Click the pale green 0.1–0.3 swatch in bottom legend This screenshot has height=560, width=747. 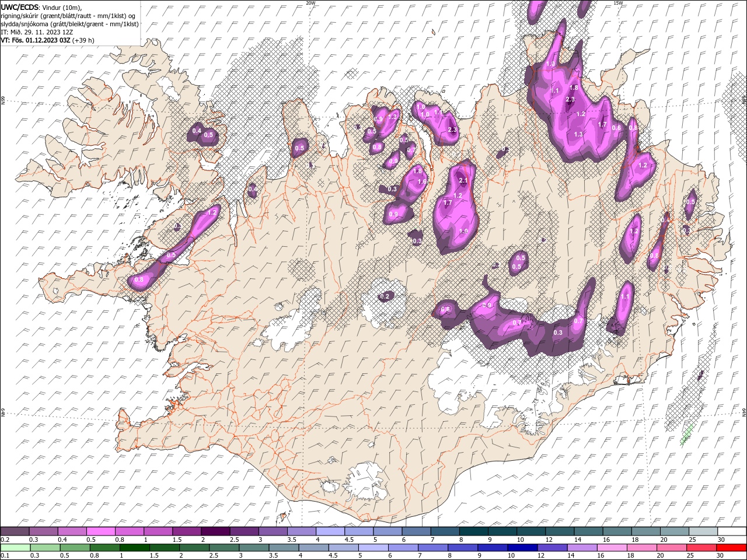coord(15,548)
